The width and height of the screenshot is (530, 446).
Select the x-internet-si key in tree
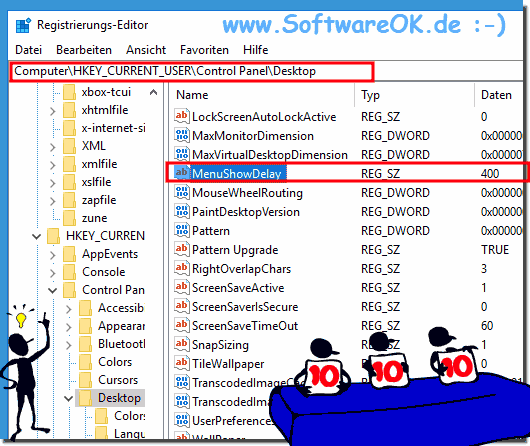(114, 128)
